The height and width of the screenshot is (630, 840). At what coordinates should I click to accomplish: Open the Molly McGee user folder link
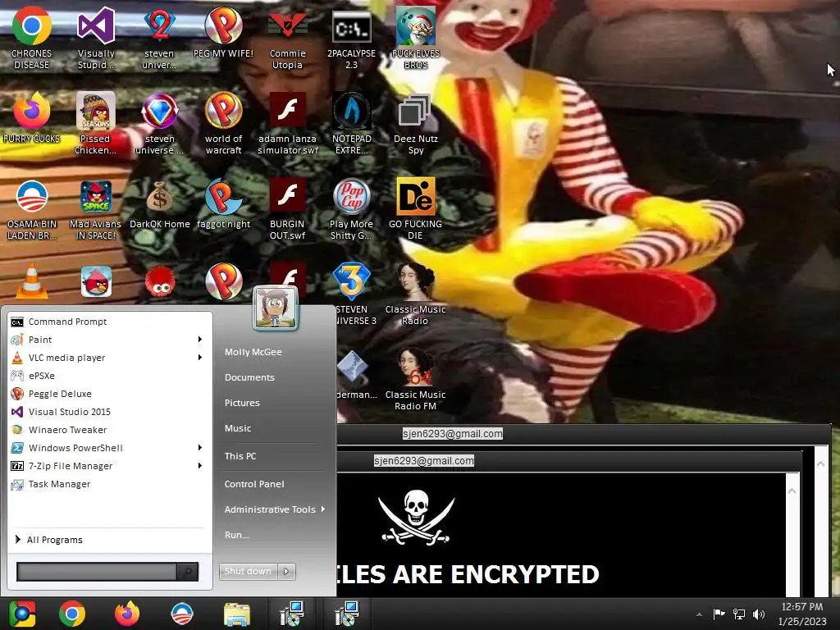(253, 352)
